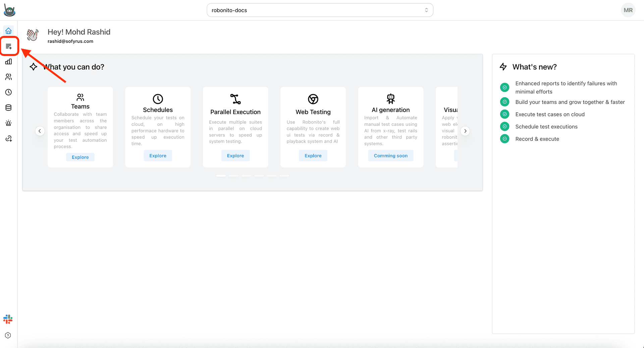The width and height of the screenshot is (644, 348).
Task: Click Build your teams and grow text
Action: click(x=570, y=102)
